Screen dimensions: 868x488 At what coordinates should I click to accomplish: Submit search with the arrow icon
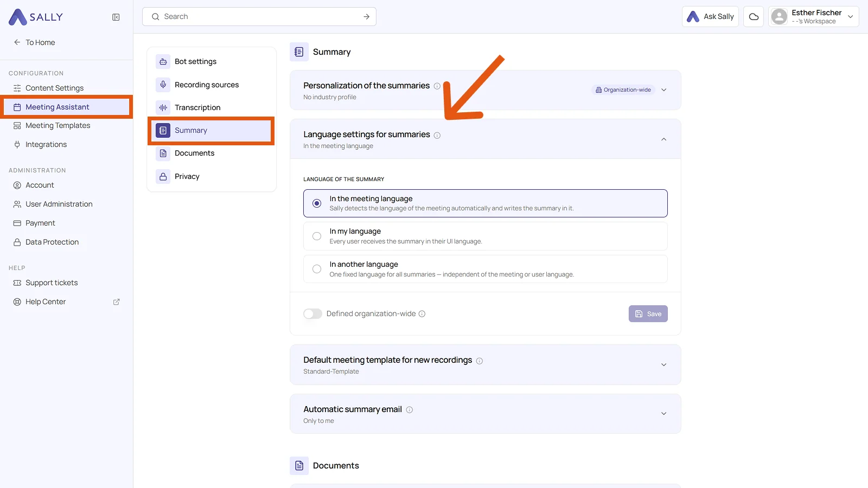click(367, 17)
